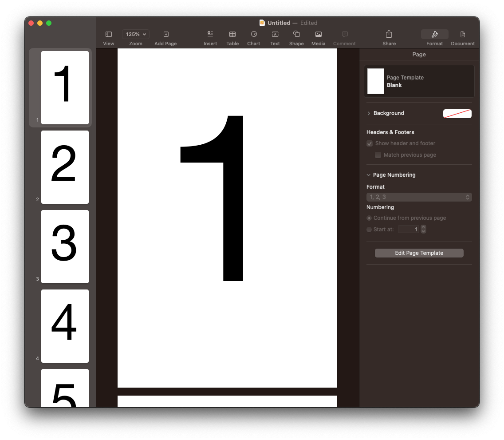Switch to the Format inspector tab
This screenshot has height=440, width=504.
pos(435,35)
